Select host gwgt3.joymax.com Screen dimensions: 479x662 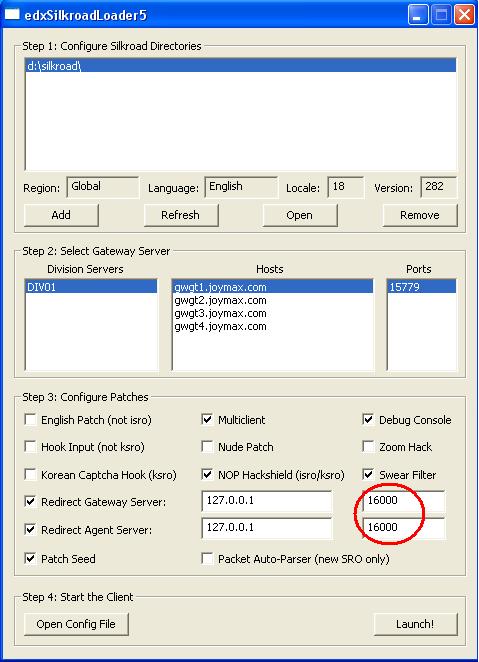pos(273,313)
